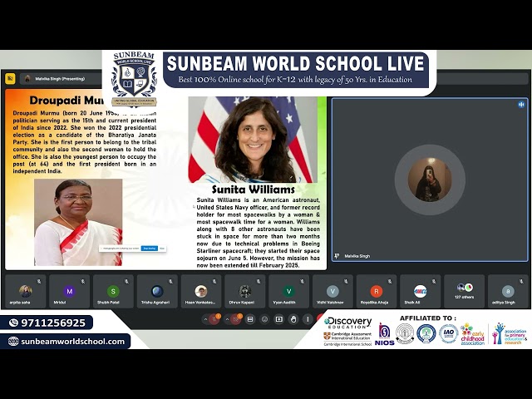
Task: Click muted mic icon on arpita saha's tile
Action: pyautogui.click(x=39, y=281)
